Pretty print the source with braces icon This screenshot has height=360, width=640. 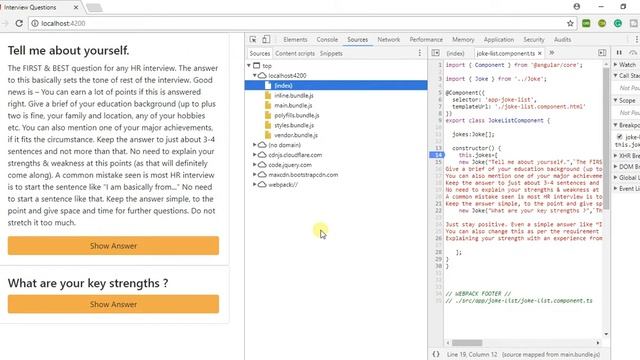(436, 354)
